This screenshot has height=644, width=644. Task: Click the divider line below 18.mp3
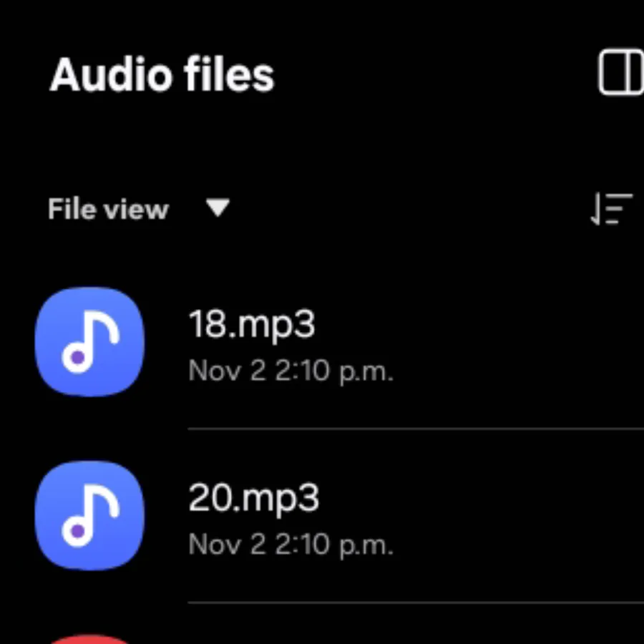click(415, 429)
